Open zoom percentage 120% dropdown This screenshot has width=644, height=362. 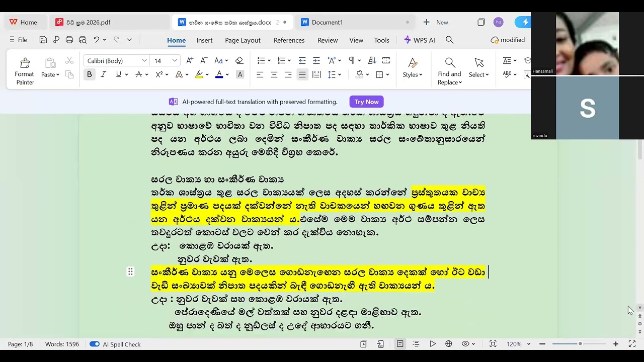528,344
